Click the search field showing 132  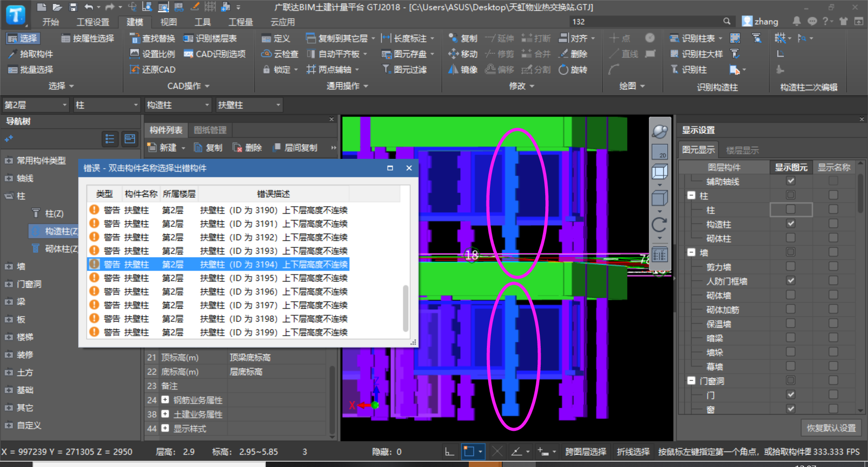click(651, 22)
